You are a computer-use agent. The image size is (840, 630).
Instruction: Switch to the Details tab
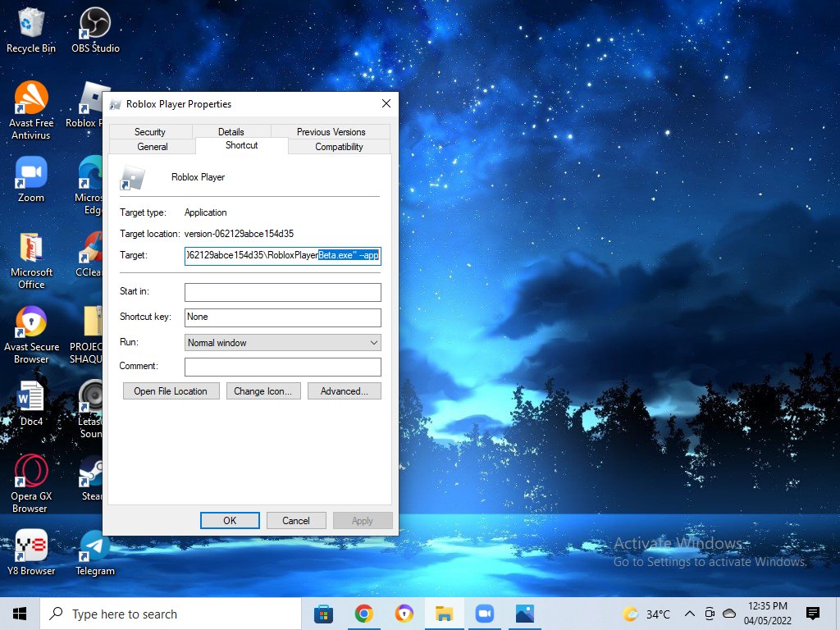[231, 132]
